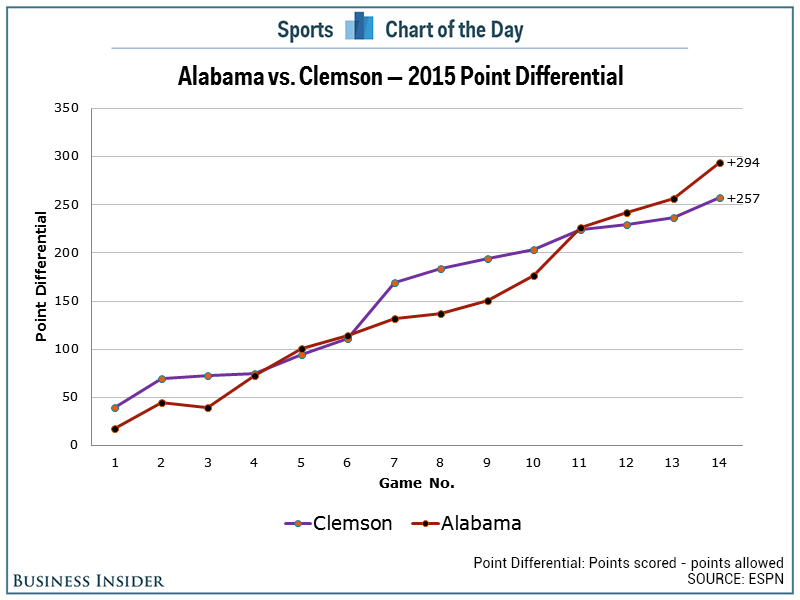This screenshot has width=800, height=600.
Task: Click Clemson's data point at game 14
Action: (720, 198)
